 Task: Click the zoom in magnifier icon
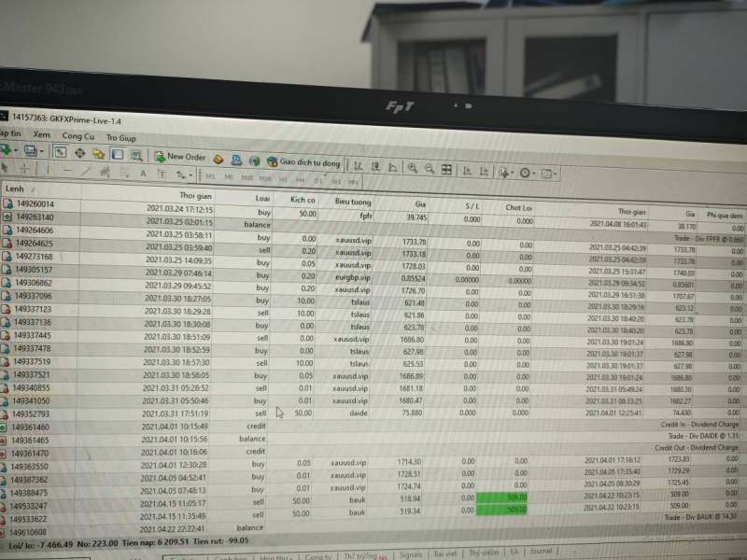coord(412,168)
